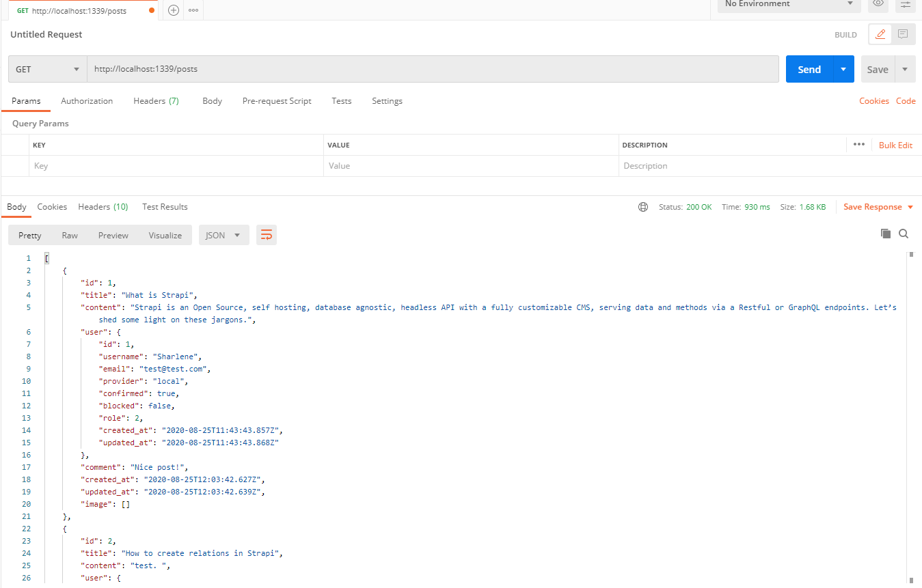Search within the response body
Viewport: 922px width, 588px height.
[x=904, y=234]
